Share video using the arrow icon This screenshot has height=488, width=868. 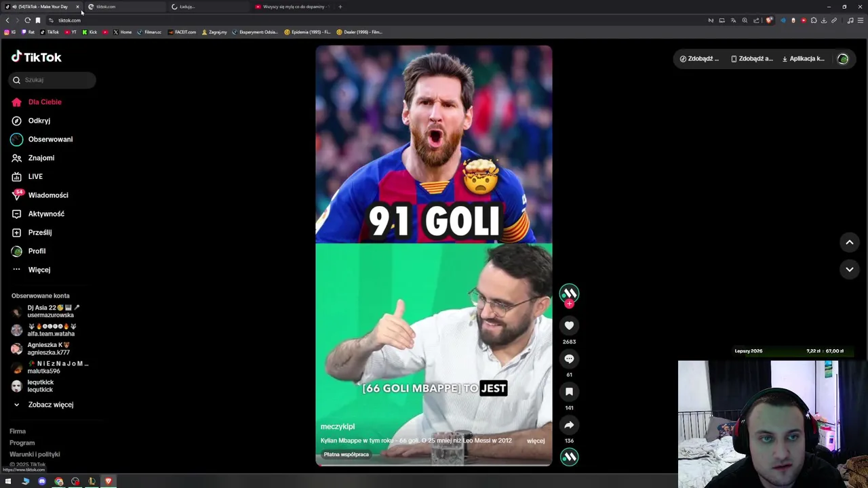[x=569, y=425]
